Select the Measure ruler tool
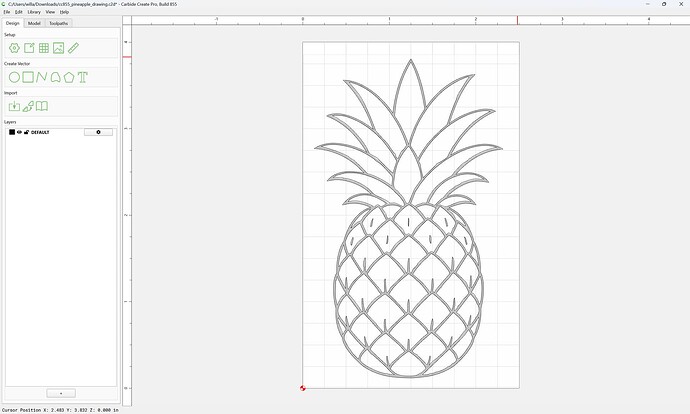Viewport: 690px width, 414px height. click(73, 48)
